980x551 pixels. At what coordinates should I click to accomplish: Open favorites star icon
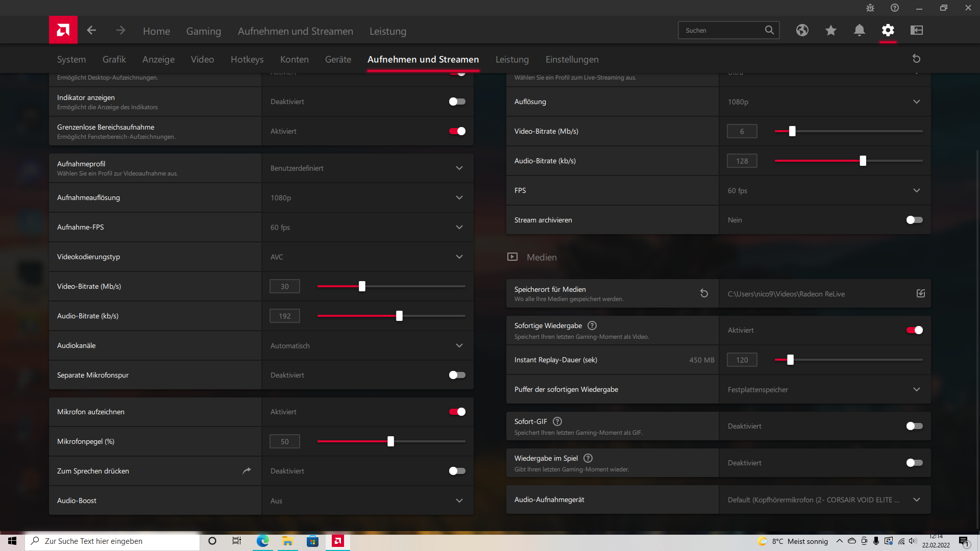831,30
